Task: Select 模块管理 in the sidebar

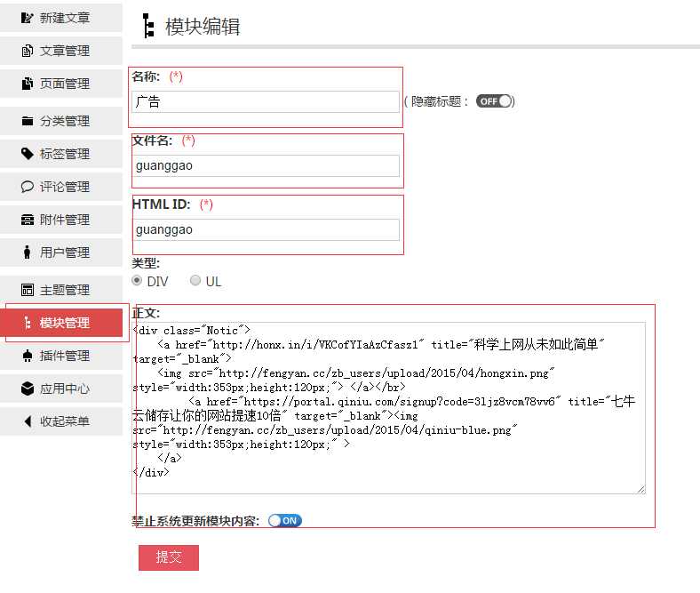Action: coord(61,323)
